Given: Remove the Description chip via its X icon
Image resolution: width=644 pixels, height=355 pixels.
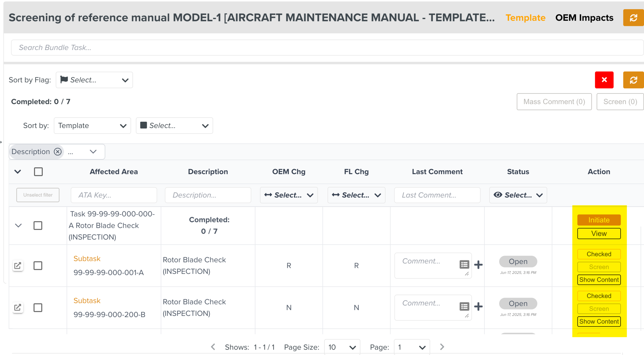Looking at the screenshot, I should coord(58,152).
